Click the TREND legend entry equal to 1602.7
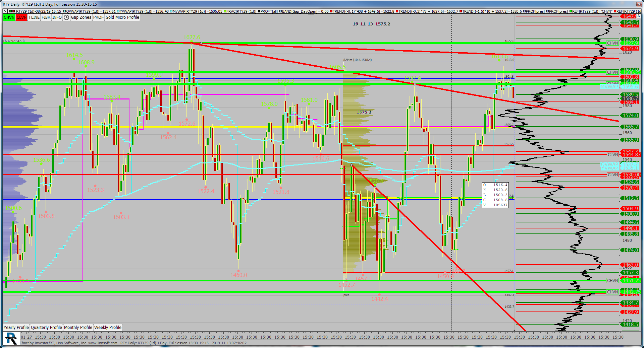Viewport: 644px width, 348px height. [427, 11]
